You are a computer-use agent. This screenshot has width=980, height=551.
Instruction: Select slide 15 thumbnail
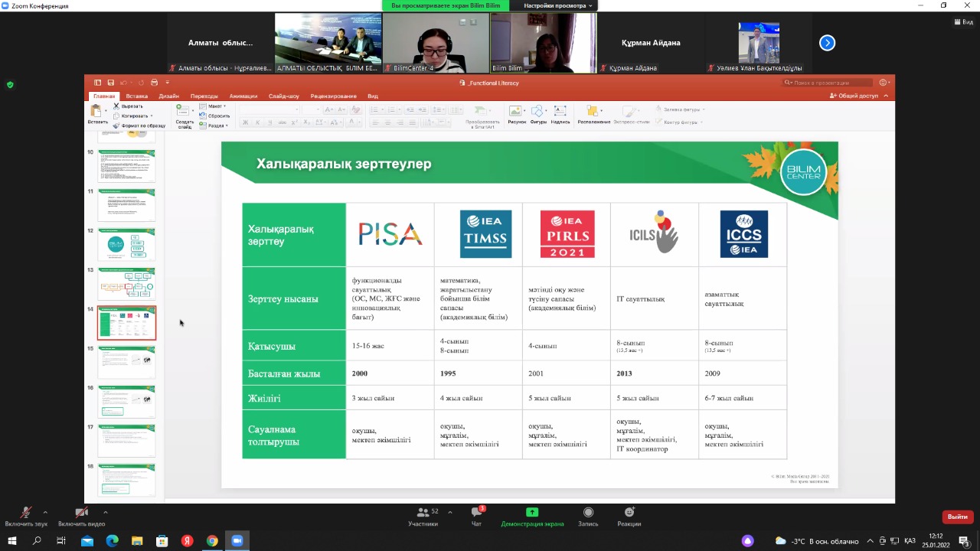[x=126, y=362]
